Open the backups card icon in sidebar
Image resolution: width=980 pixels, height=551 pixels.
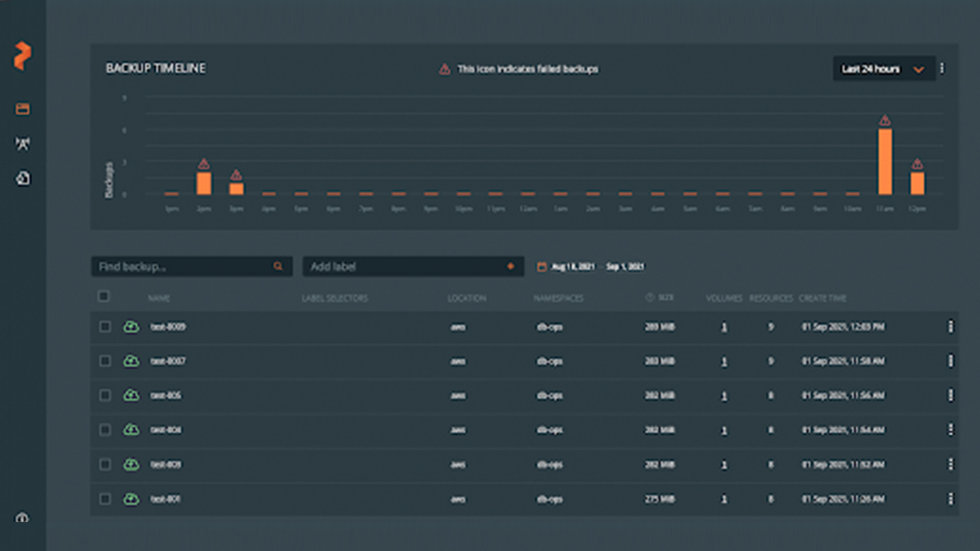click(x=23, y=109)
